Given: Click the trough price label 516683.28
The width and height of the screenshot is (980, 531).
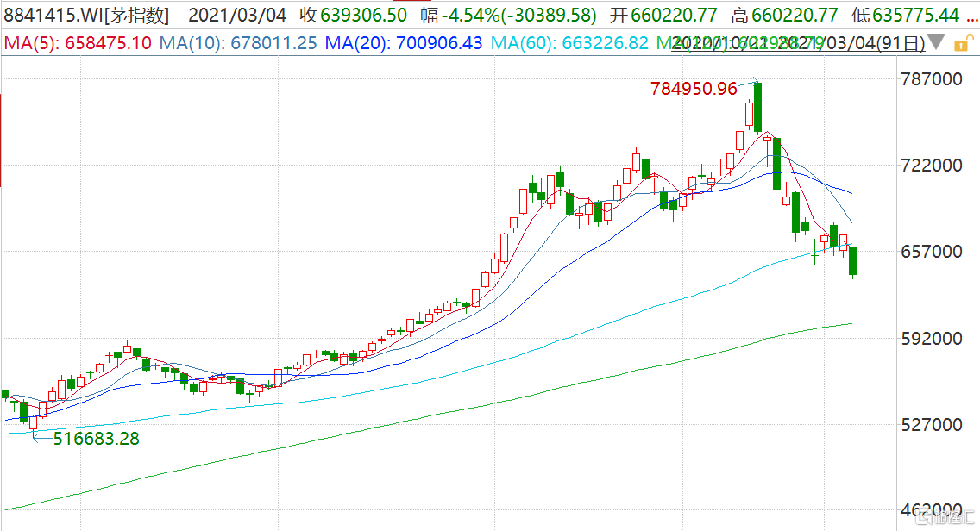Looking at the screenshot, I should coord(97,439).
